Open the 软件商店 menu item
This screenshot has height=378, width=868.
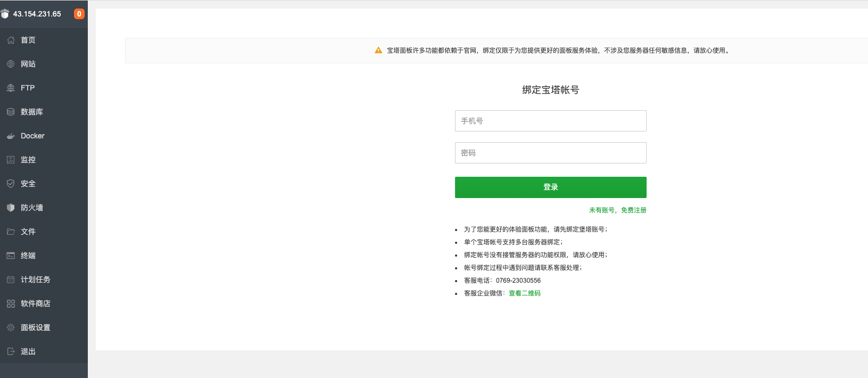[44, 303]
